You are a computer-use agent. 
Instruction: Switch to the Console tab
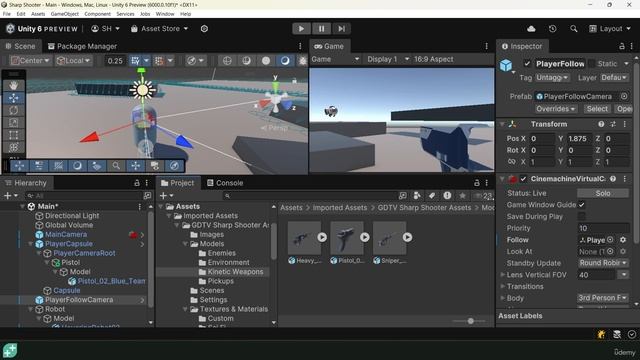pos(225,183)
